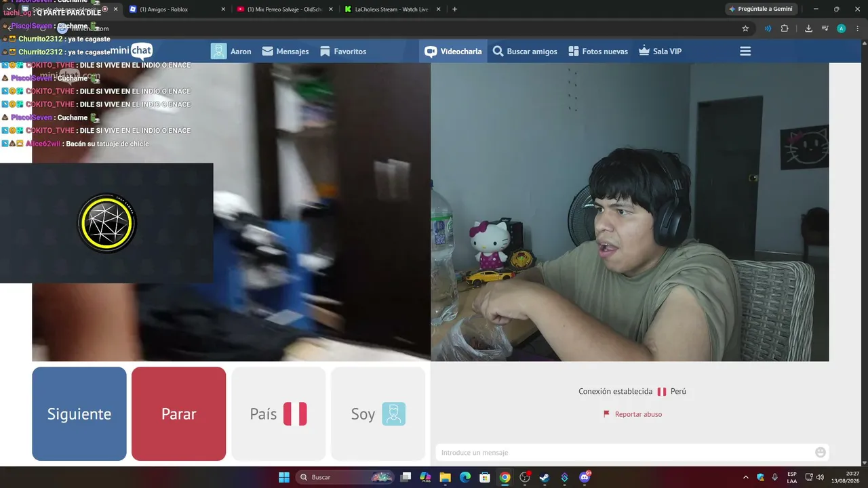Open Mensajes in the minichat navbar
Image resolution: width=868 pixels, height=488 pixels.
click(x=285, y=52)
